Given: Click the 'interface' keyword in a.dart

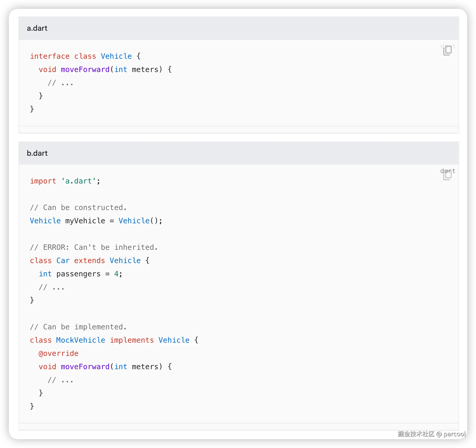Looking at the screenshot, I should pyautogui.click(x=50, y=56).
